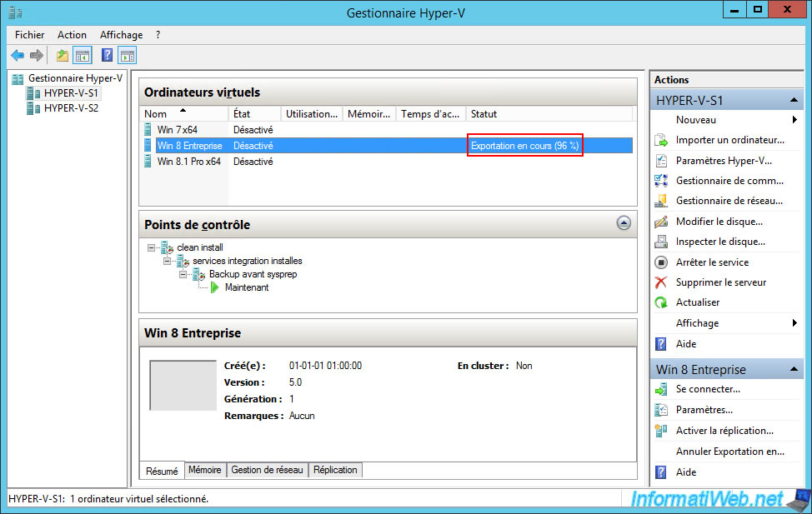Image resolution: width=812 pixels, height=514 pixels.
Task: Click the up-one-level folder toolbar icon
Action: pos(63,55)
